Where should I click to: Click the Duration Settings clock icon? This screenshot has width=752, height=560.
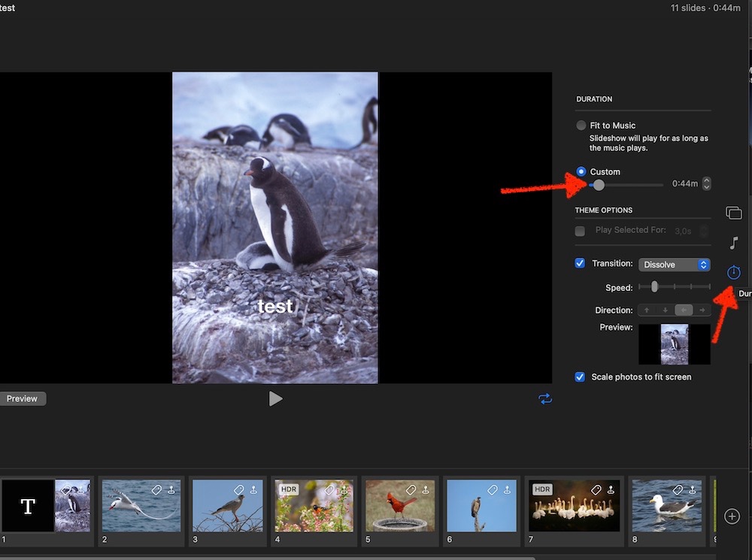(734, 272)
